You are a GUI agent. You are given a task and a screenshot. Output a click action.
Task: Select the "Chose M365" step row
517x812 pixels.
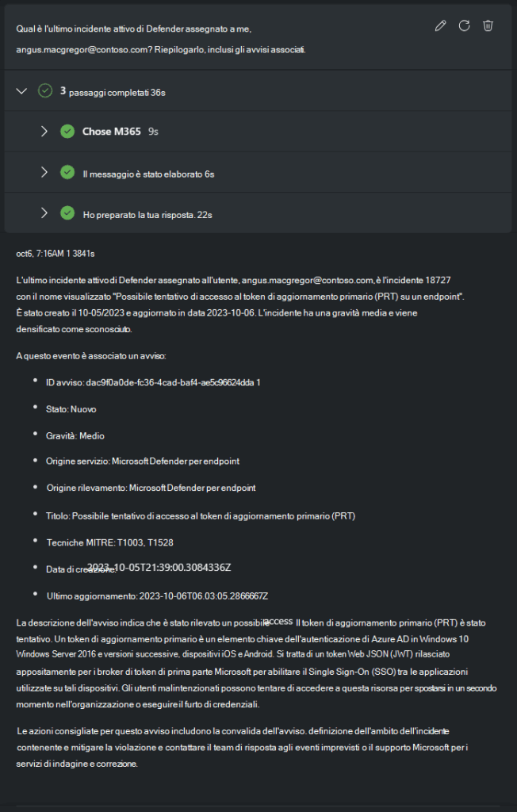pos(111,131)
